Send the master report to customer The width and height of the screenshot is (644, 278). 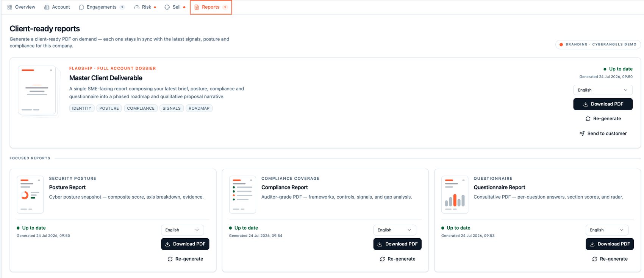click(x=603, y=134)
